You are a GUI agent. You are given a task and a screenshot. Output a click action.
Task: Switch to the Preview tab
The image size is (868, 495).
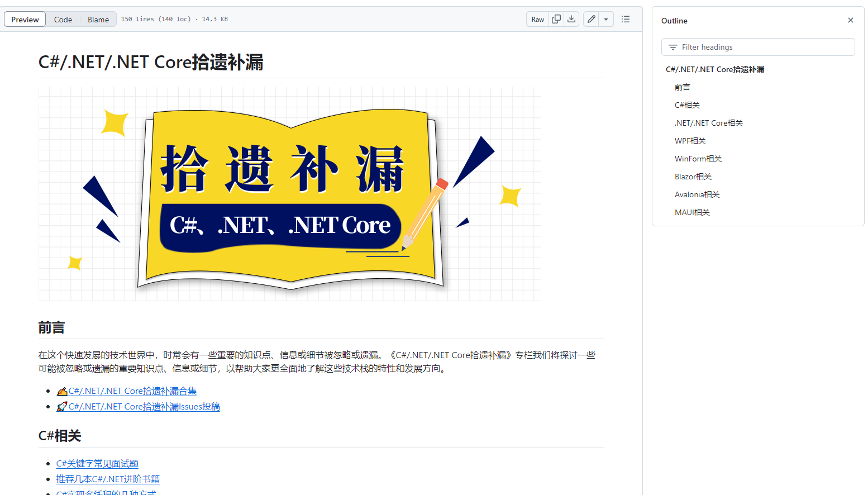25,20
